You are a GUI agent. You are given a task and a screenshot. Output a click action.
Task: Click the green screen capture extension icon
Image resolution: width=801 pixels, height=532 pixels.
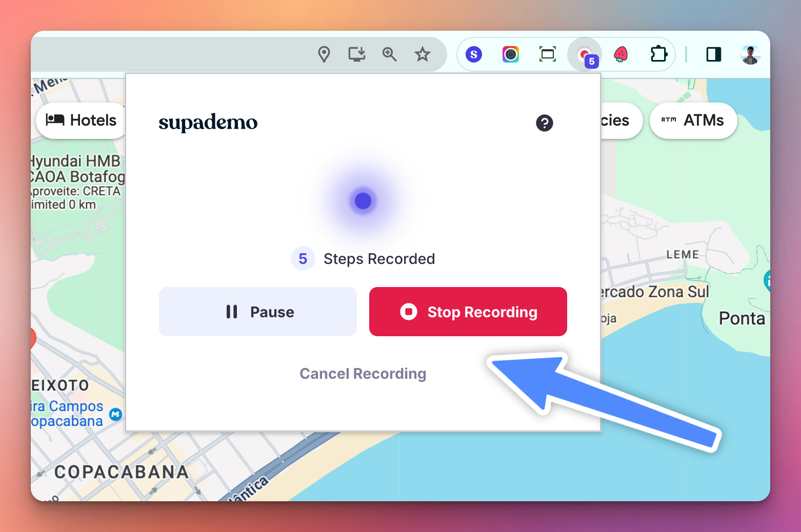pos(548,54)
